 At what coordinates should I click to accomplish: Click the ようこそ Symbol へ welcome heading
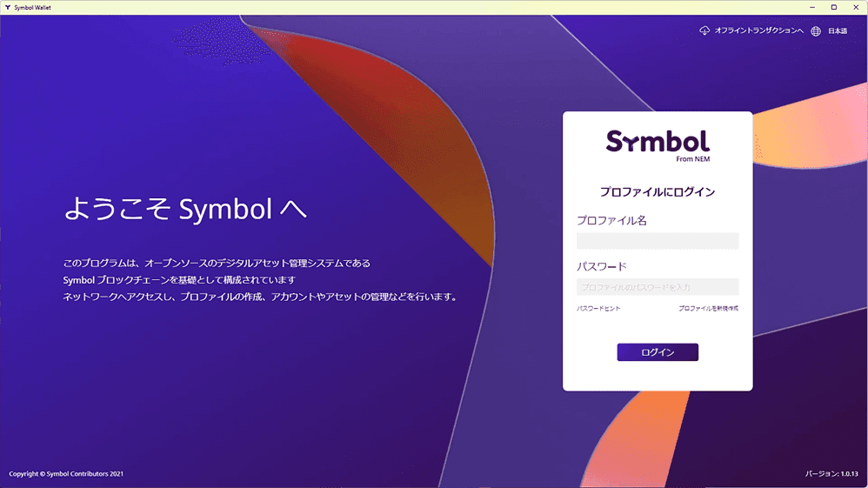coord(185,209)
